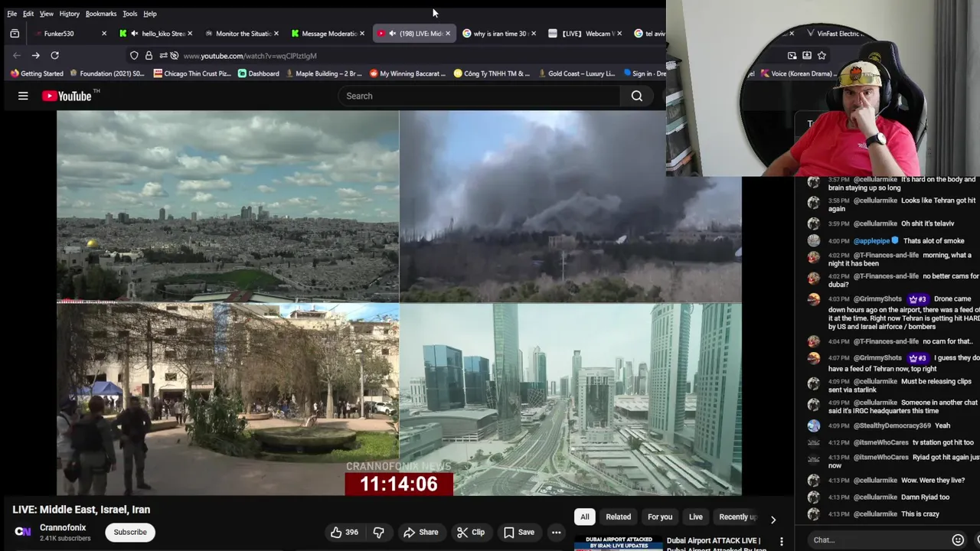Image resolution: width=980 pixels, height=551 pixels.
Task: Click the browser address bar URL
Action: click(250, 56)
